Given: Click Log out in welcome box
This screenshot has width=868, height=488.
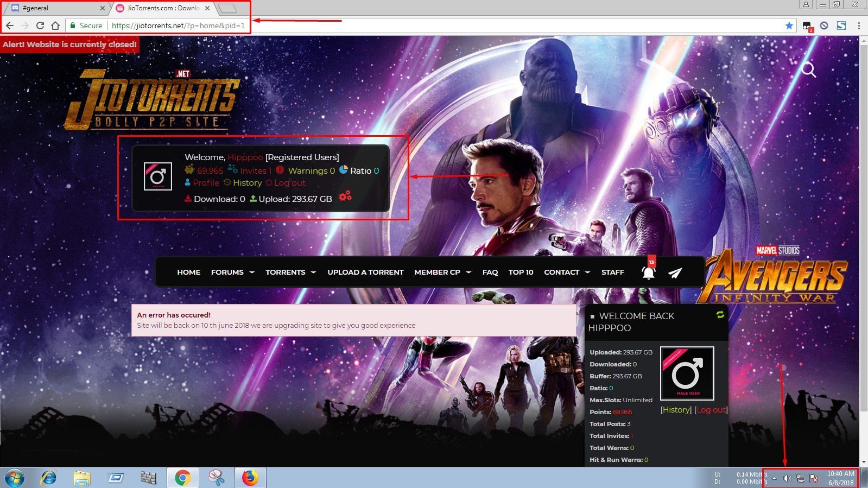Looking at the screenshot, I should click(289, 183).
